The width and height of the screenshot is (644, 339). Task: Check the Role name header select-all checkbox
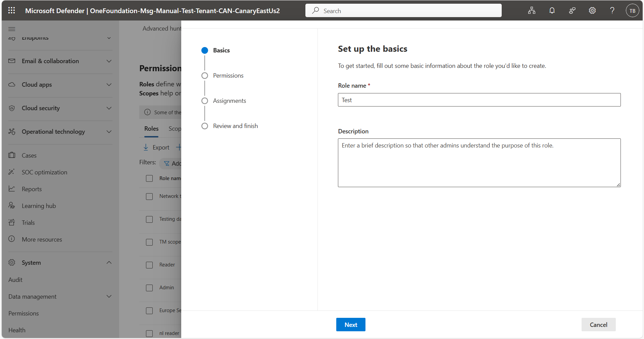[x=149, y=178]
